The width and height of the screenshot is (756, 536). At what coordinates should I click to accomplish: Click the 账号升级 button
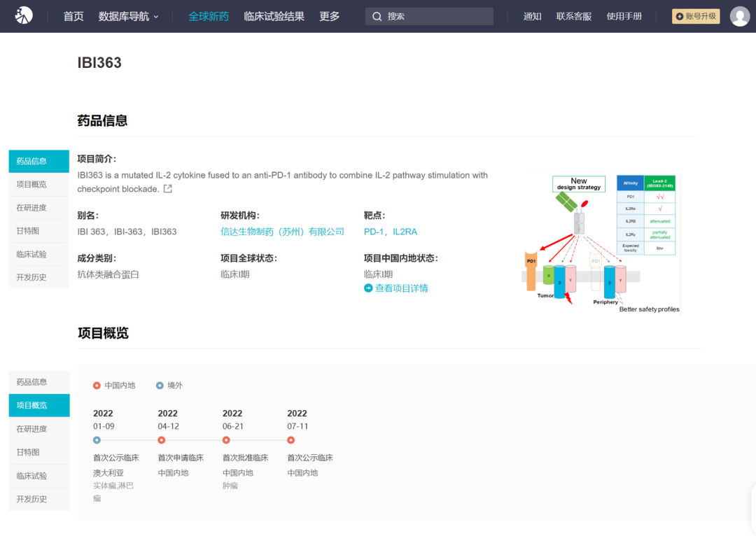coord(696,16)
